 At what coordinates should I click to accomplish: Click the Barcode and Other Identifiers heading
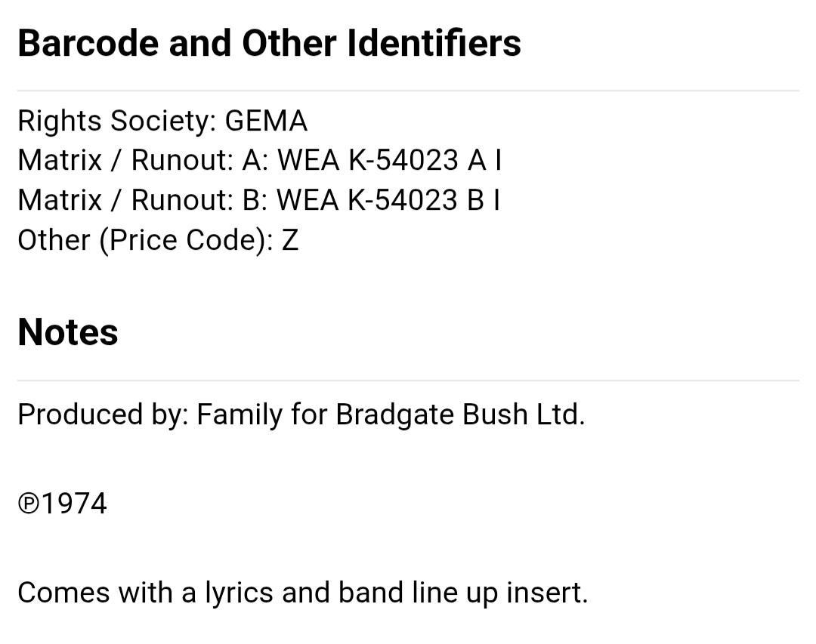(269, 42)
